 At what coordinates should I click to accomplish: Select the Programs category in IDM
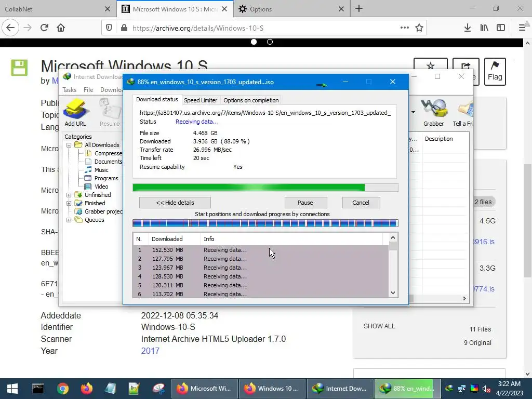[x=106, y=178]
